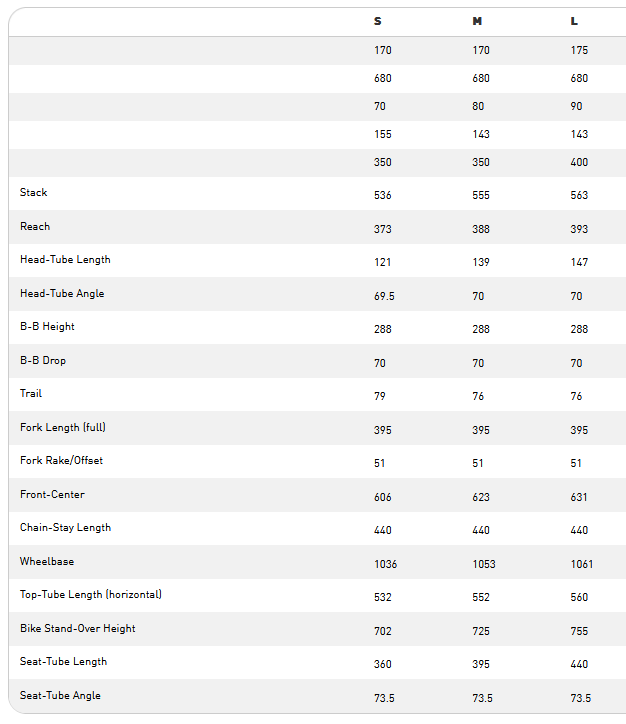Click the Reach row label
Screen dimensions: 626x724
click(35, 227)
